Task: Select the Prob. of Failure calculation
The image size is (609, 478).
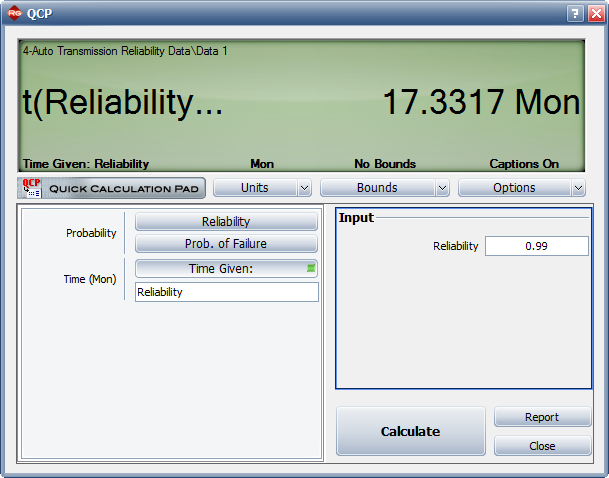Action: pos(226,244)
